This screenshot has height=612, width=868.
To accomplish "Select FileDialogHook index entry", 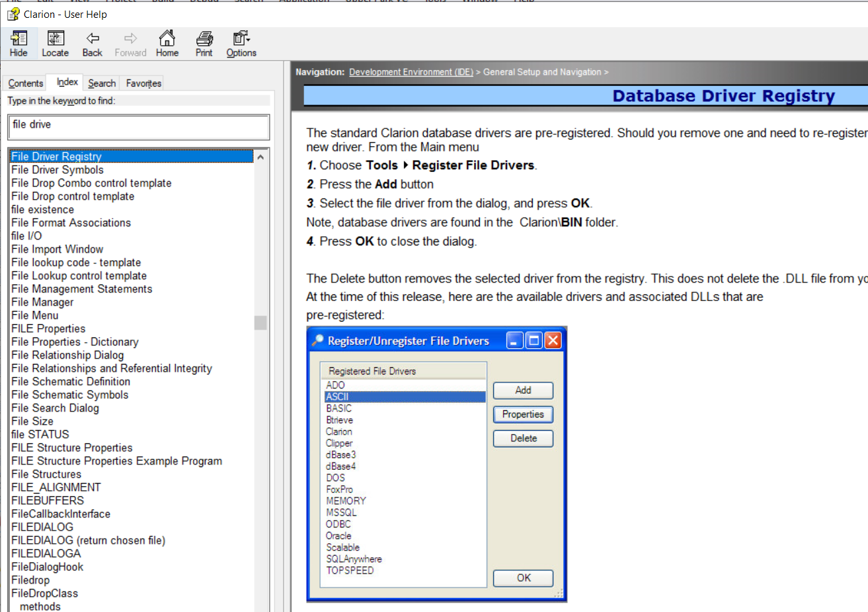I will tap(47, 567).
